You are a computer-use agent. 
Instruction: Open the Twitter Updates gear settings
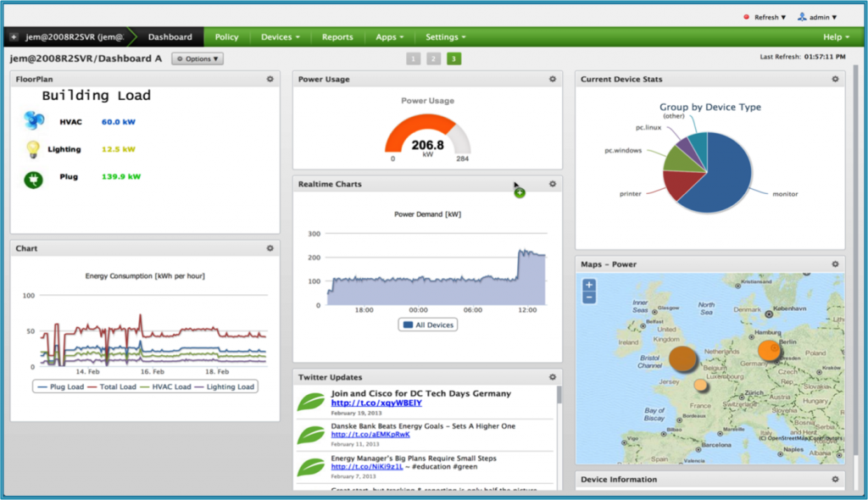[x=552, y=377]
